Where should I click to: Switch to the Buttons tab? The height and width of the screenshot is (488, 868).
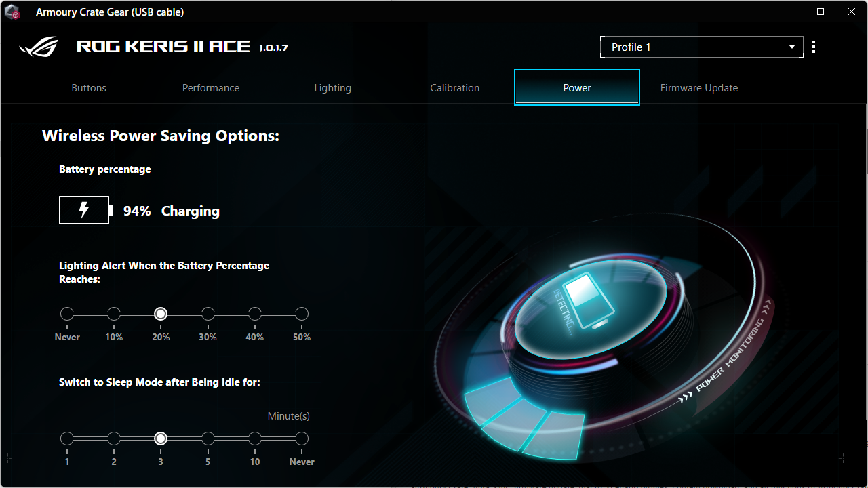pyautogui.click(x=89, y=88)
